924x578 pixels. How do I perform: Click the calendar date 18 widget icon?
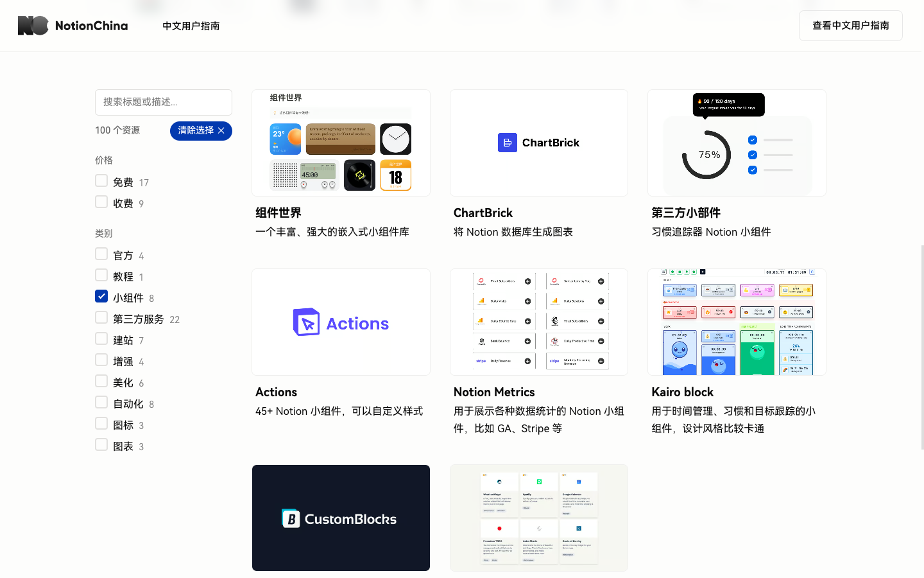[395, 175]
